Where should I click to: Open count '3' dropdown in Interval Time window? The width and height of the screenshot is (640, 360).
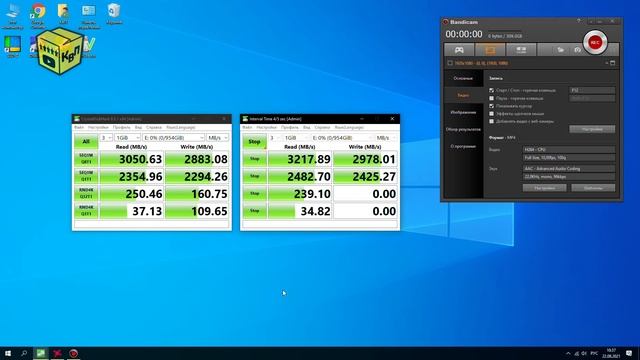click(274, 138)
